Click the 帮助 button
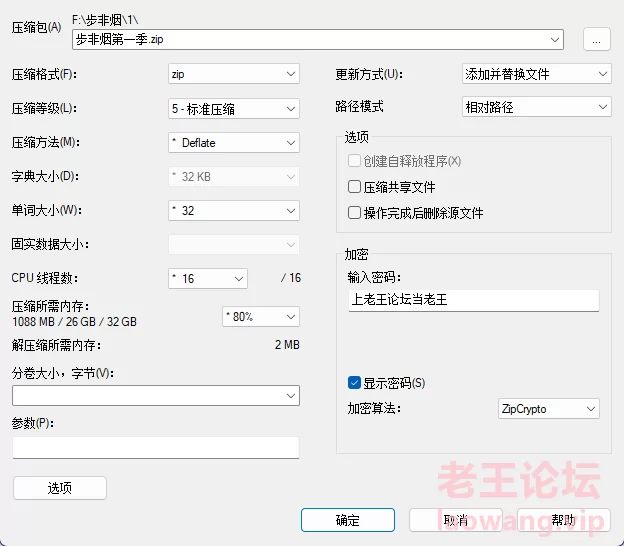Image resolution: width=624 pixels, height=546 pixels. 564,520
